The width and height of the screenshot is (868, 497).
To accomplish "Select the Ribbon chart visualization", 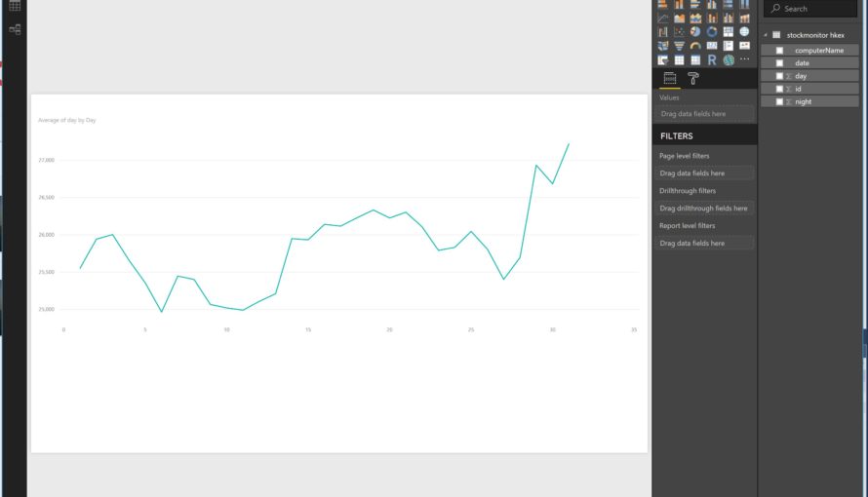I will coord(744,19).
